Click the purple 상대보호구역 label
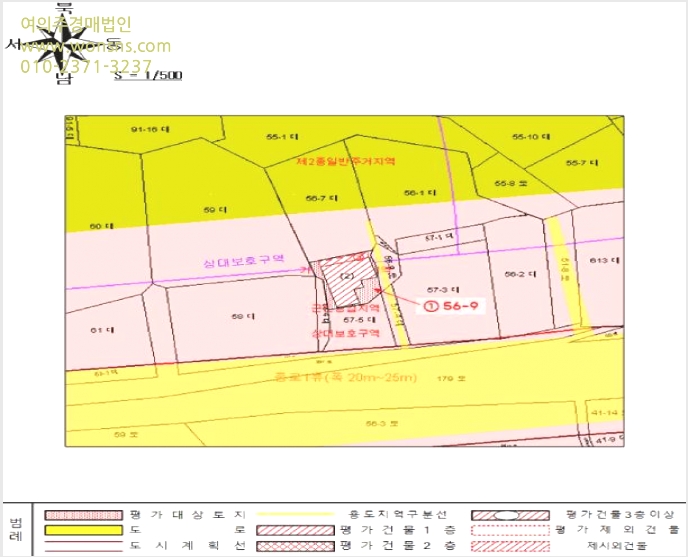The image size is (688, 557). (244, 261)
